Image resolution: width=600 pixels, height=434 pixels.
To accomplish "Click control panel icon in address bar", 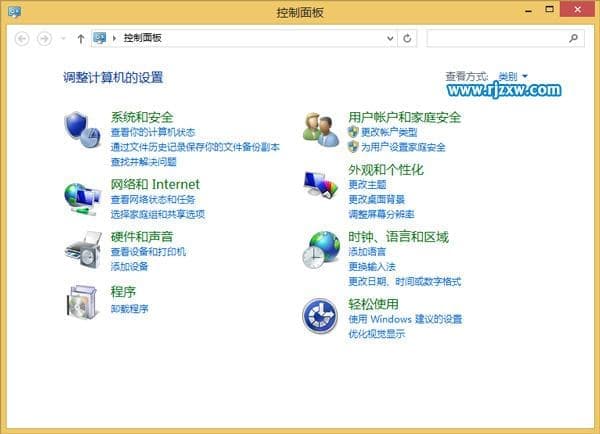I will [100, 38].
